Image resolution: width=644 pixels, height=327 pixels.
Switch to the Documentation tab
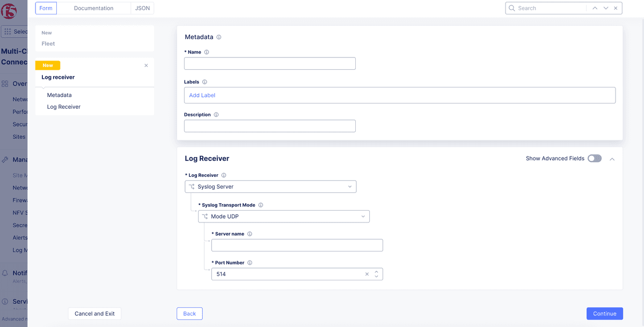point(93,8)
